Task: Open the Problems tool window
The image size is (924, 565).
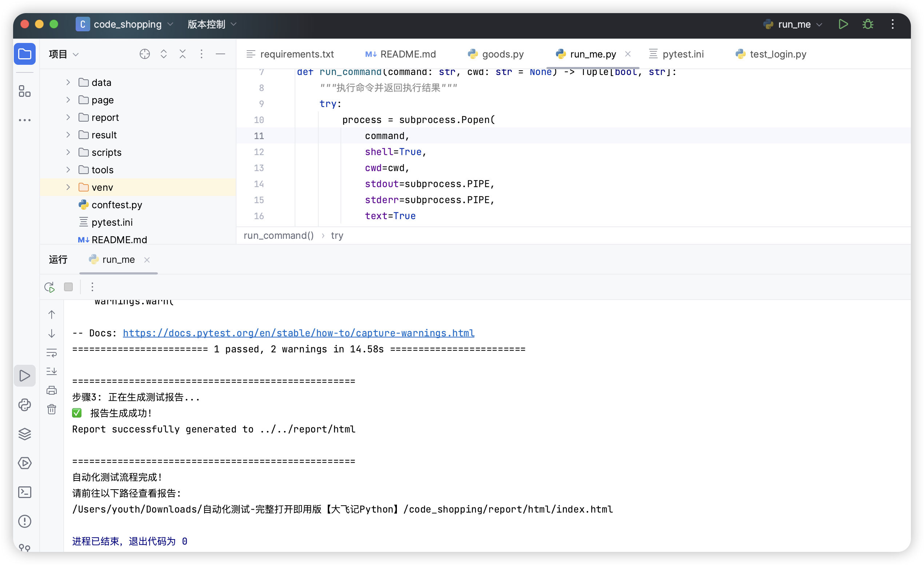Action: [x=25, y=521]
